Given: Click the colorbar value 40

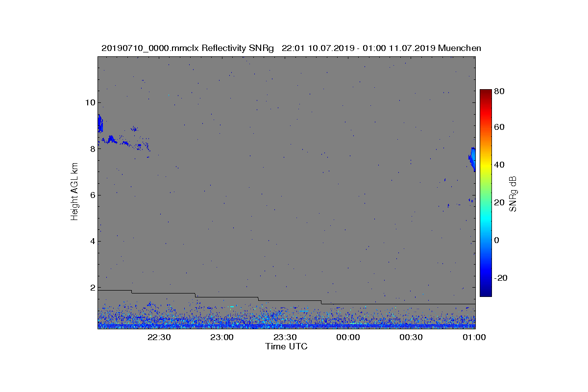Looking at the screenshot, I should (x=500, y=165).
